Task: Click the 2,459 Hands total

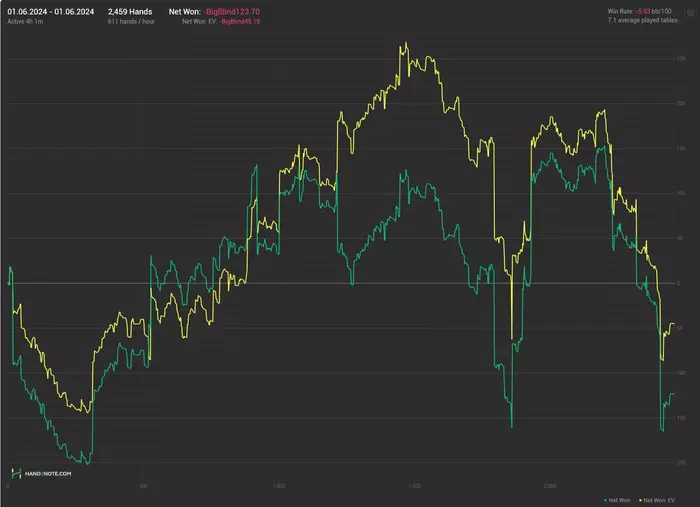Action: tap(130, 12)
